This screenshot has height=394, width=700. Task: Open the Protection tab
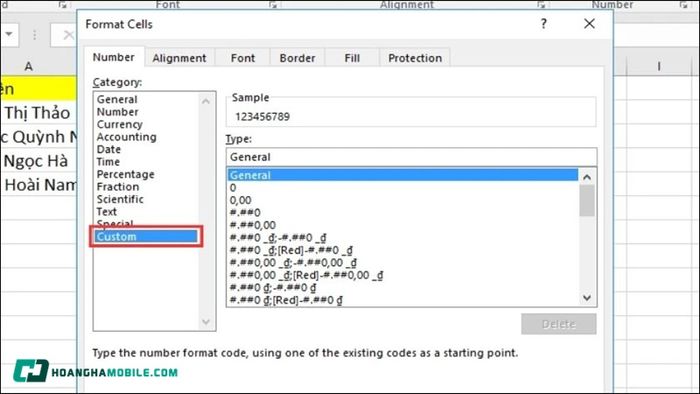[415, 58]
